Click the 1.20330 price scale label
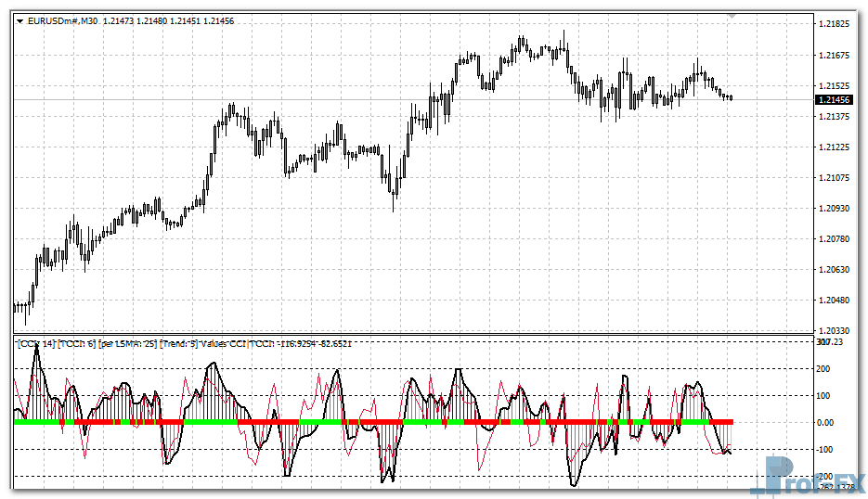The image size is (868, 499). pyautogui.click(x=835, y=330)
